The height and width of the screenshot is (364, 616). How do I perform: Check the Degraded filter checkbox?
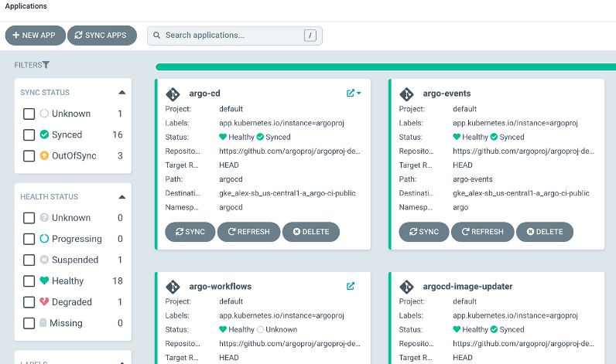click(29, 302)
